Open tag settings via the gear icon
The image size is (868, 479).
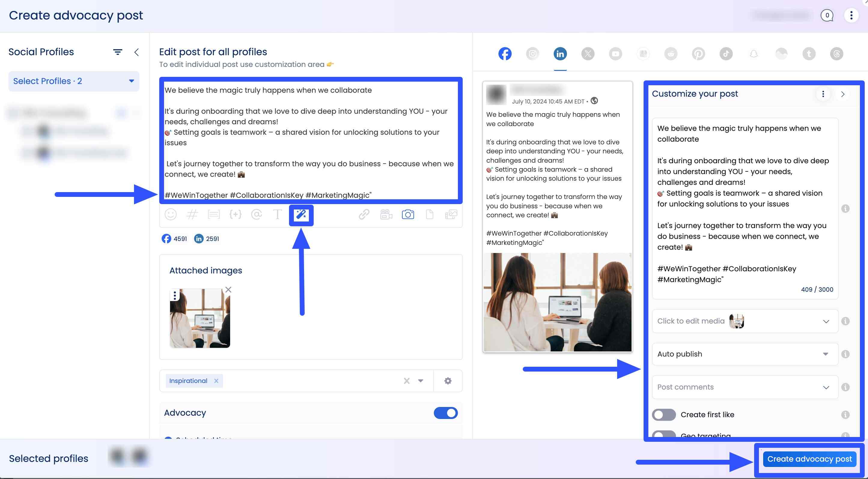point(447,381)
